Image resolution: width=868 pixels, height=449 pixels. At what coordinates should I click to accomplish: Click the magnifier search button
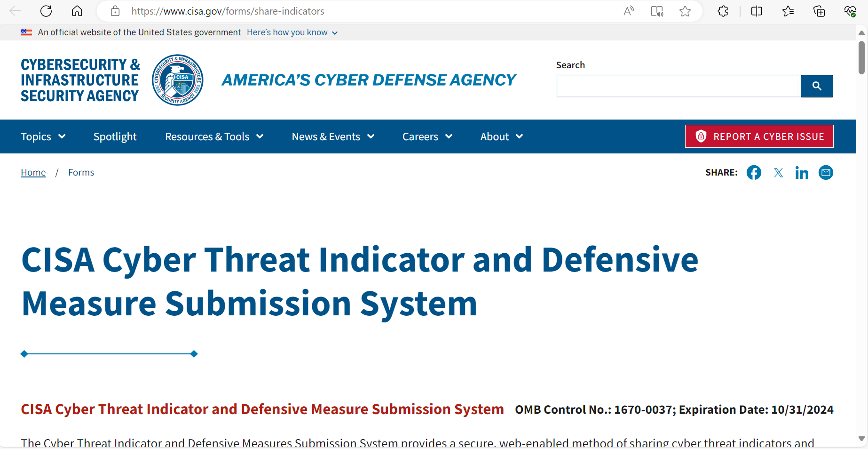coord(817,86)
